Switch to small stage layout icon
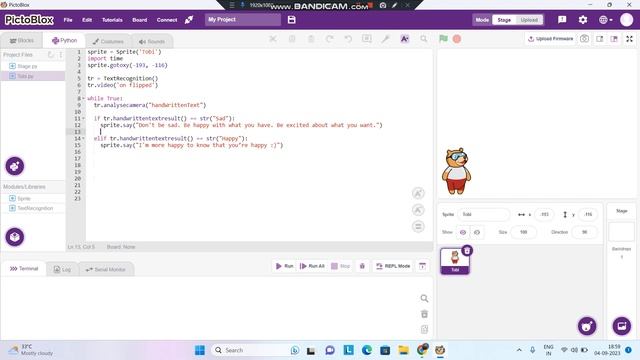The image size is (640, 360). point(600,39)
